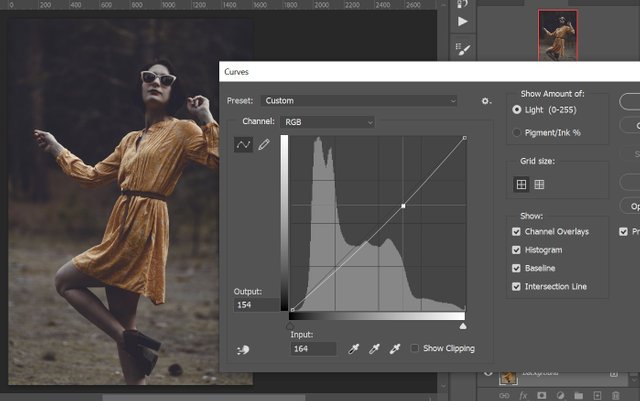Toggle the Histogram checkbox
The width and height of the screenshot is (640, 401).
pos(516,250)
